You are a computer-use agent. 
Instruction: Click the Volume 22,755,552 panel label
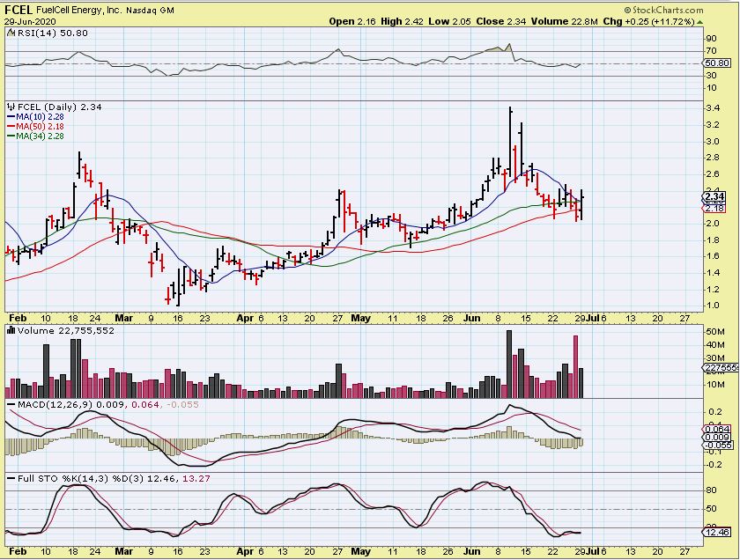[66, 331]
